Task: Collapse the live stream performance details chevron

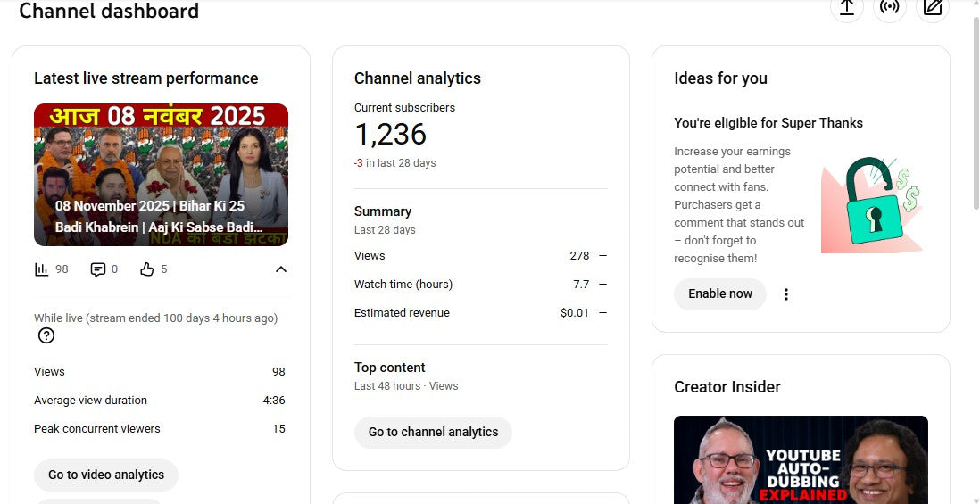Action: 280,269
